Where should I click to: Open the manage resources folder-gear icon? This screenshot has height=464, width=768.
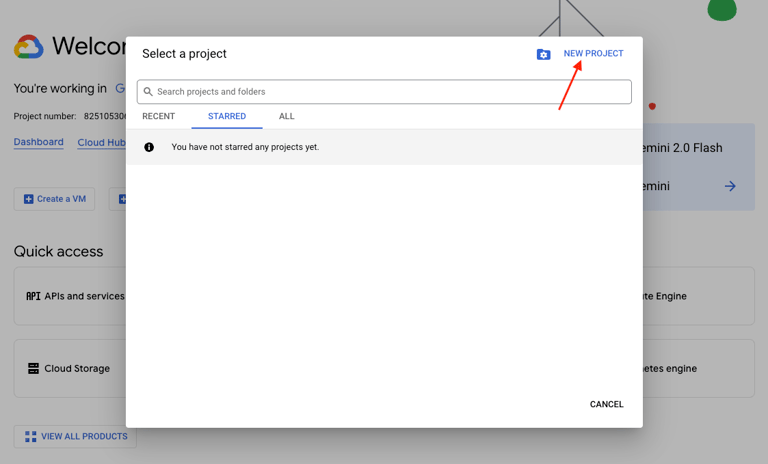pyautogui.click(x=543, y=54)
